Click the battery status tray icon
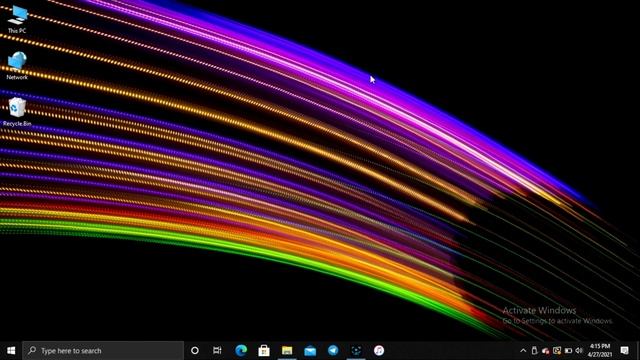The width and height of the screenshot is (640, 360). coord(568,351)
